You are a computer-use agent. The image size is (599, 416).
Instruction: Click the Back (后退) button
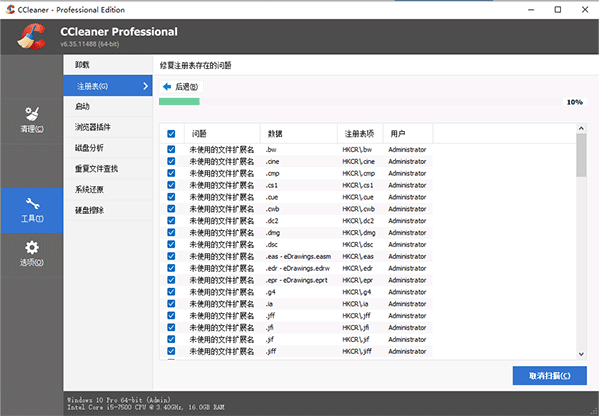(x=181, y=87)
